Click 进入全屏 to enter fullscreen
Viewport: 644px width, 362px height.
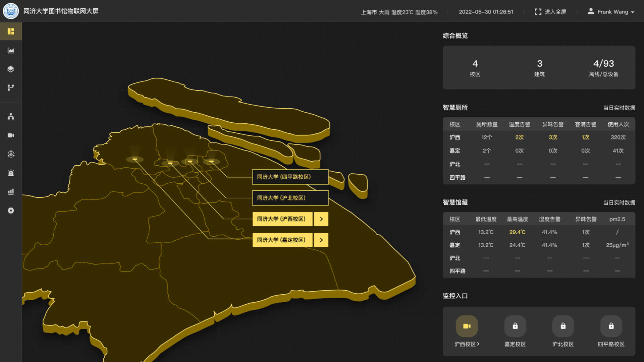pos(555,12)
